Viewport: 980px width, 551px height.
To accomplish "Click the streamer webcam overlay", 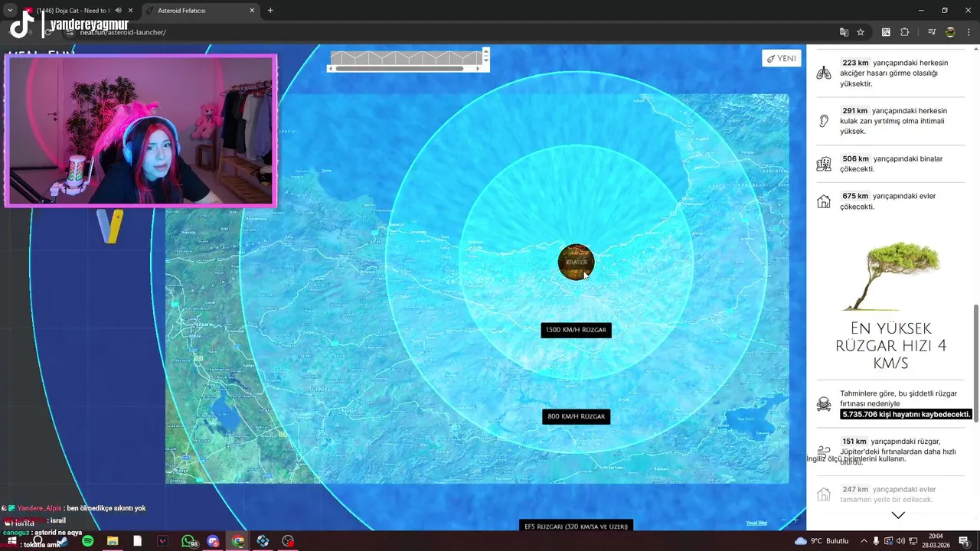I will (140, 131).
